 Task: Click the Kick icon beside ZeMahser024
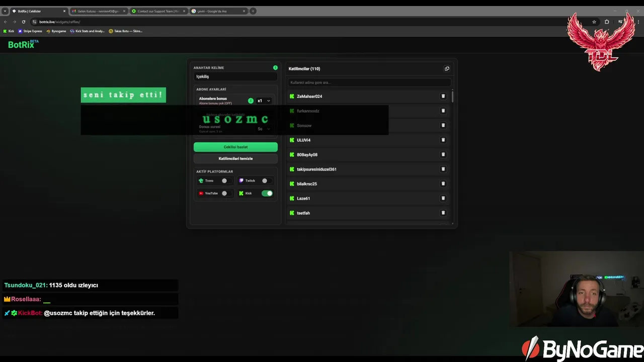point(292,96)
